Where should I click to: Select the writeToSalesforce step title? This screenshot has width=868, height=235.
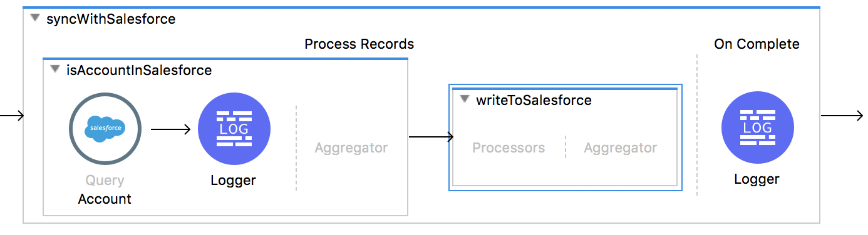point(534,100)
